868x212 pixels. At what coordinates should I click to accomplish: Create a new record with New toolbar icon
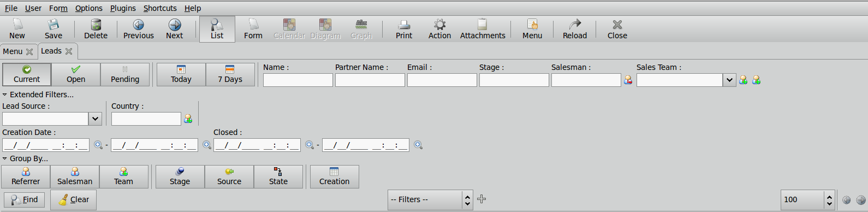point(17,29)
